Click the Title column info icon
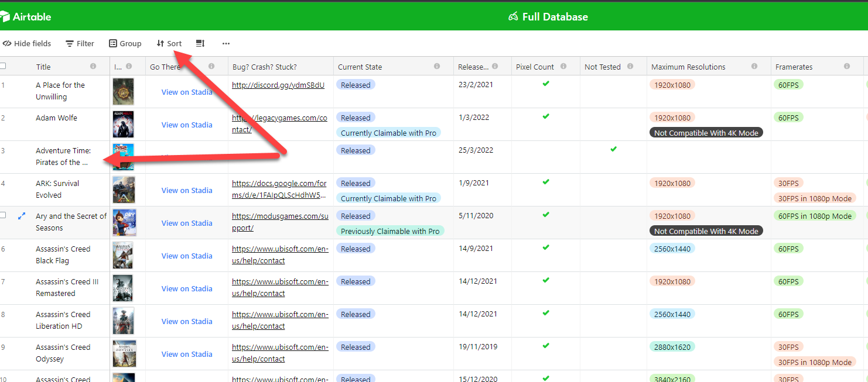The height and width of the screenshot is (382, 868). pos(93,67)
